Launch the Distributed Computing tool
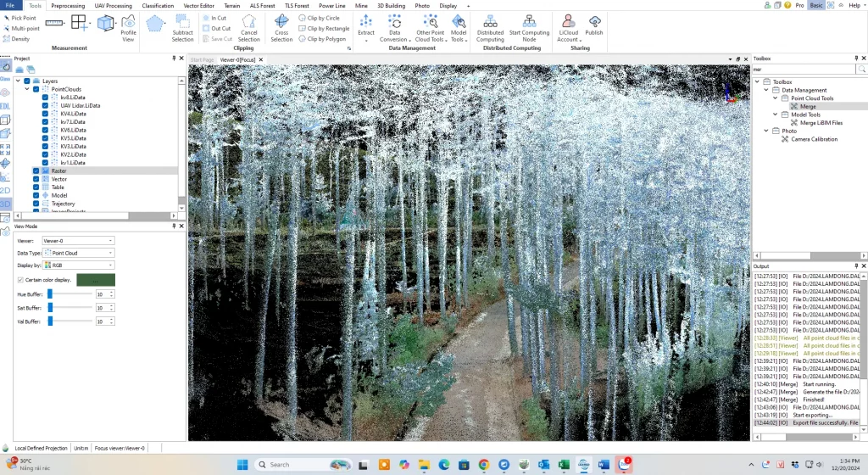The image size is (868, 475). click(x=490, y=27)
